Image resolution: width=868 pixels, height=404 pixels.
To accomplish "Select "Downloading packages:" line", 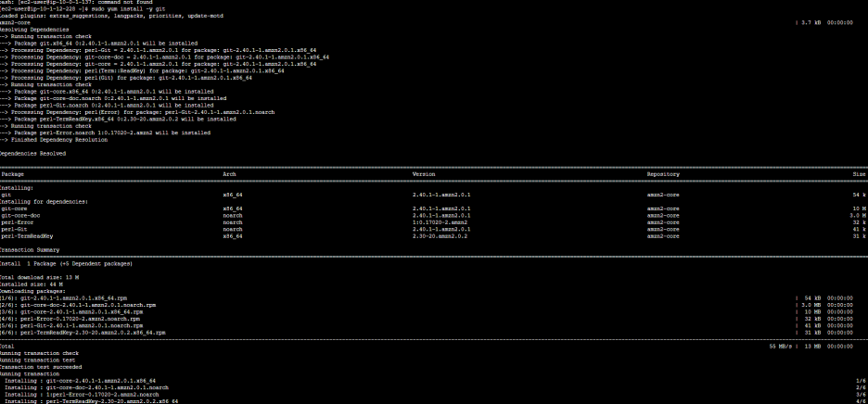I will 33,291.
